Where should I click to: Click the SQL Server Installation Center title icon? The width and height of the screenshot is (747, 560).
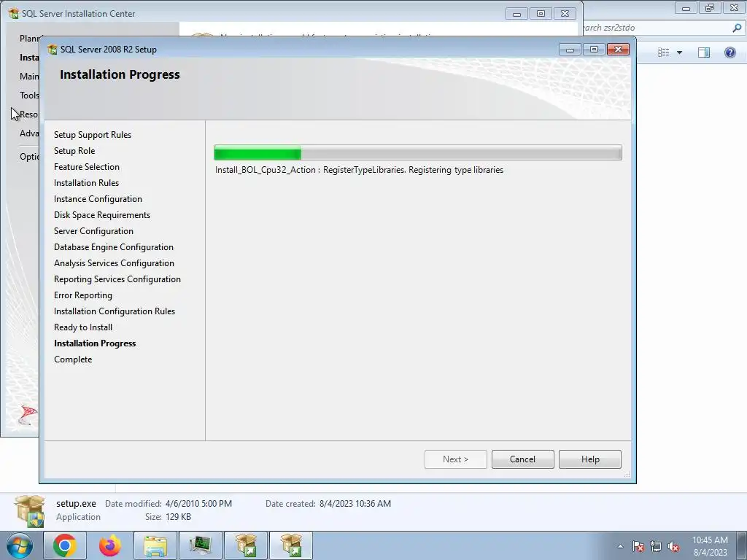(x=14, y=13)
